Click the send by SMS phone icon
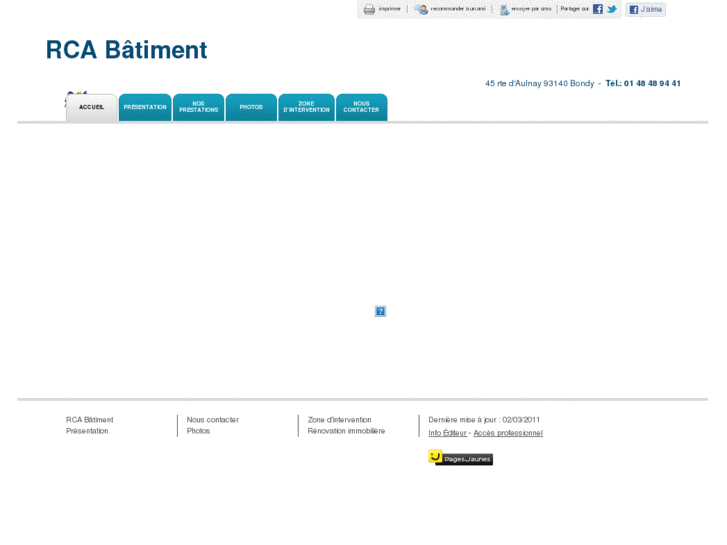Viewport: 727px width, 545px height. [504, 9]
